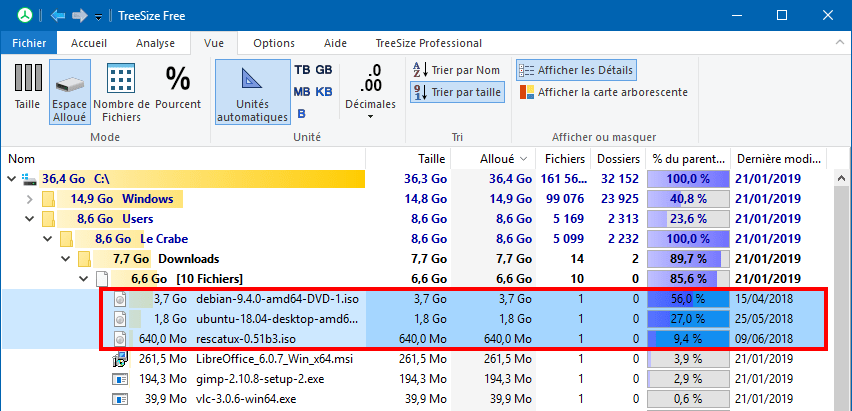The height and width of the screenshot is (411, 852).
Task: Collapse the ribbon with the chevron
Action: (840, 42)
